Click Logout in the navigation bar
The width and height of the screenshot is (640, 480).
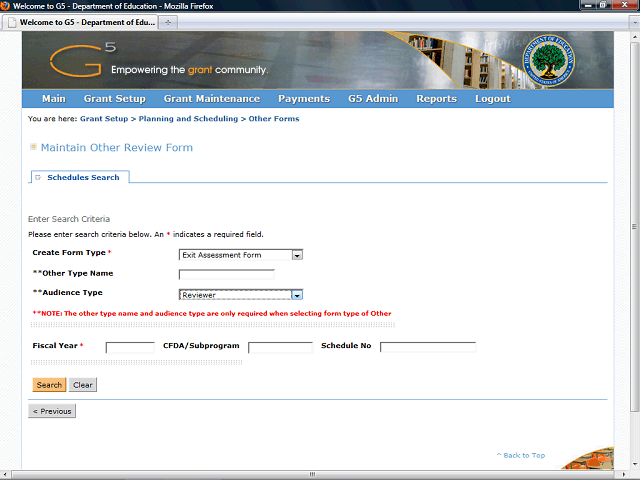point(493,99)
